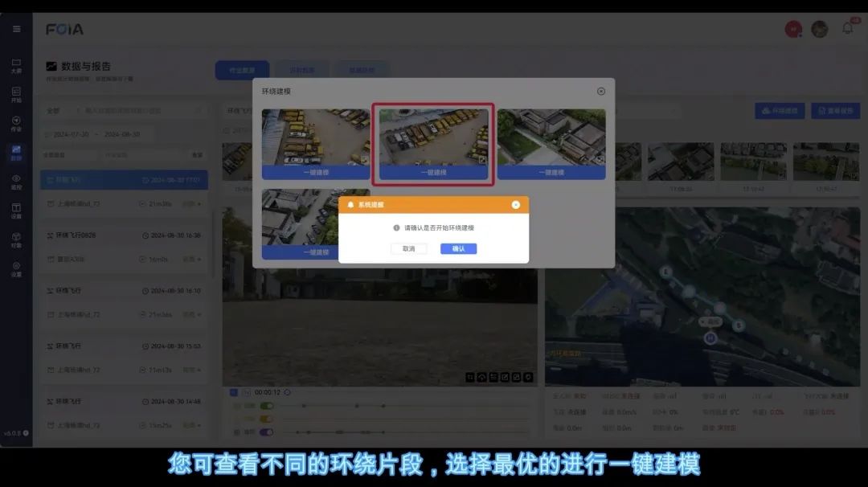Click 取消 in the system prompt dialog

[x=408, y=249]
